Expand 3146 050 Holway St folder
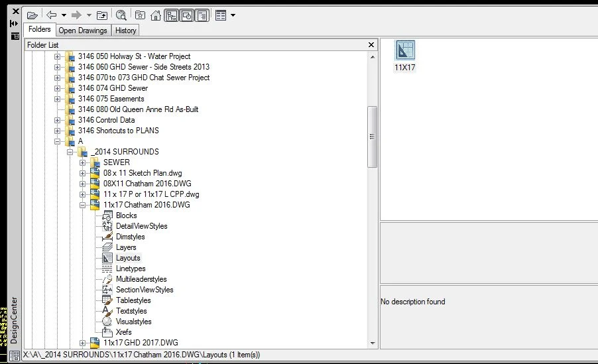Image resolution: width=598 pixels, height=364 pixels. [57, 56]
